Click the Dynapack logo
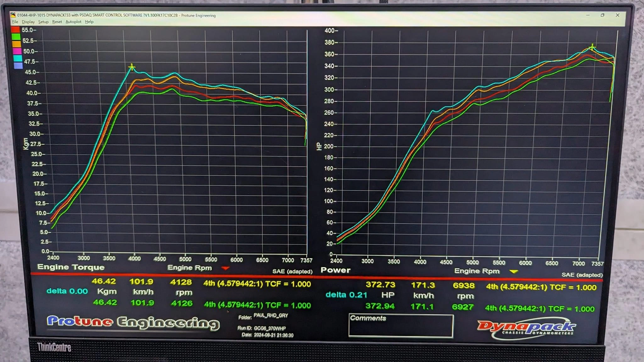 (526, 328)
